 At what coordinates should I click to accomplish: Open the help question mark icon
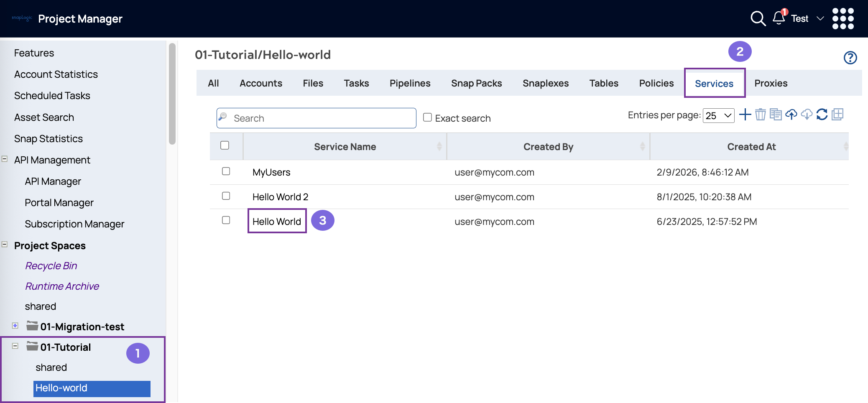click(850, 58)
